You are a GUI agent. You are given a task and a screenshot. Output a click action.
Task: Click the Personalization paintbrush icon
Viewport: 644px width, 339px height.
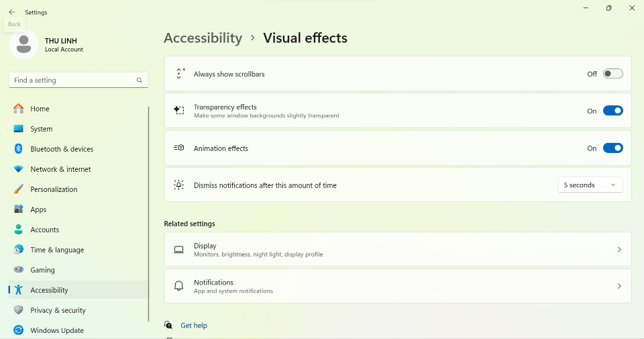coord(18,189)
